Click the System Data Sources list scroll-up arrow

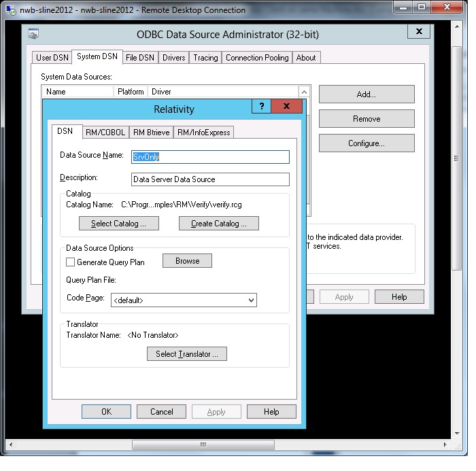(304, 92)
